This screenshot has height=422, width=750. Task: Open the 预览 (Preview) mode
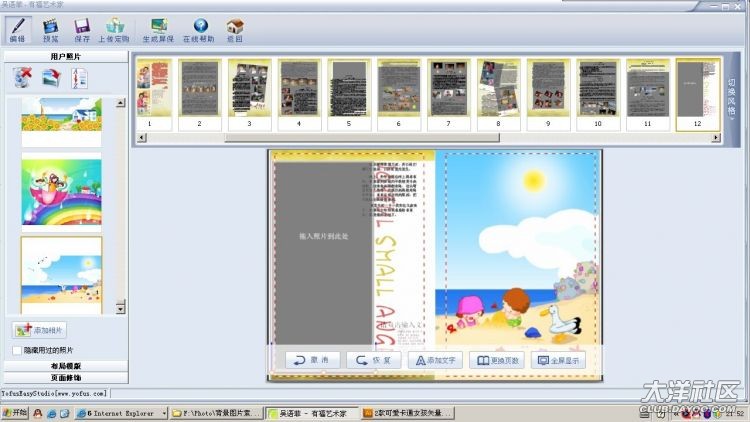50,29
